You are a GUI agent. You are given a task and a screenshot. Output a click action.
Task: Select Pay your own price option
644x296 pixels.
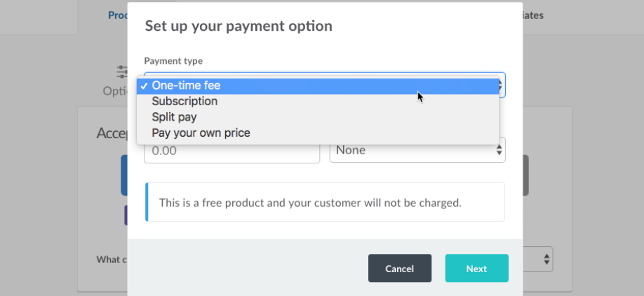pos(201,133)
